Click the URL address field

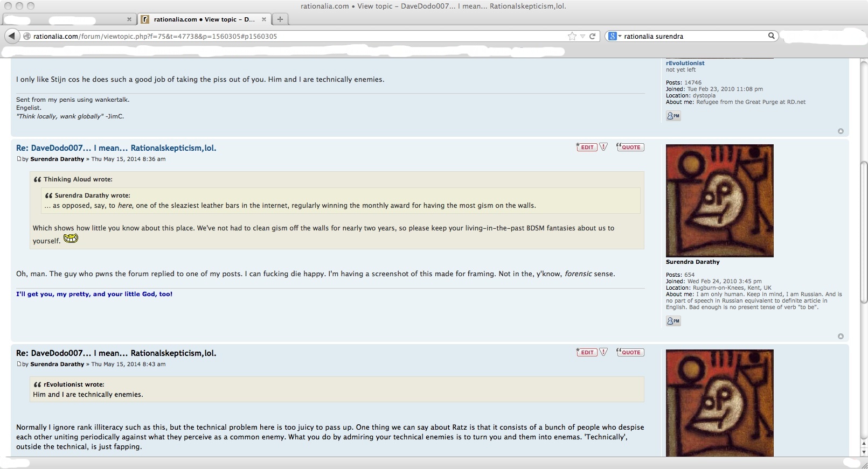click(x=296, y=36)
